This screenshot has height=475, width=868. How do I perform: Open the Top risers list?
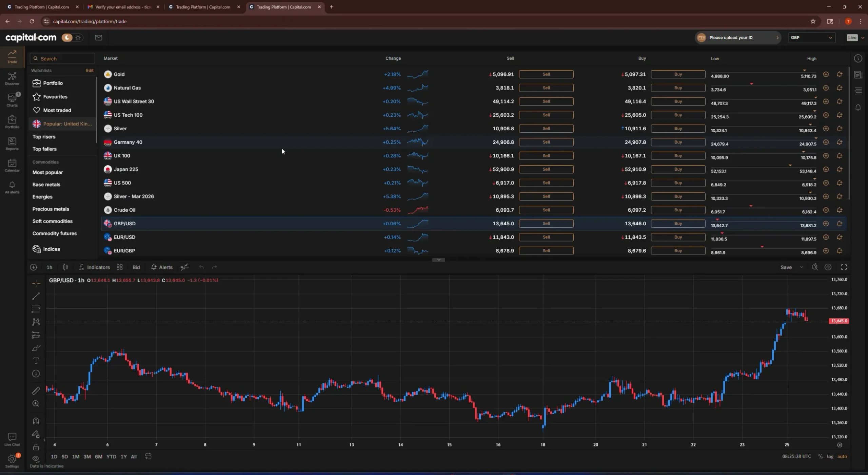pos(44,137)
